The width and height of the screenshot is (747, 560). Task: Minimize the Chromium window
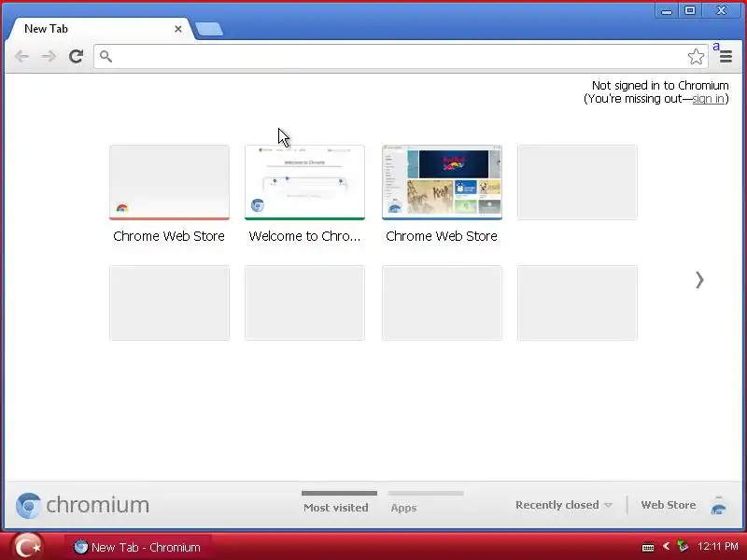coord(667,10)
